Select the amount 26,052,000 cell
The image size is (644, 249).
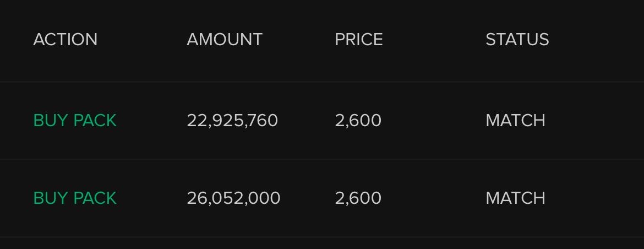coord(233,198)
